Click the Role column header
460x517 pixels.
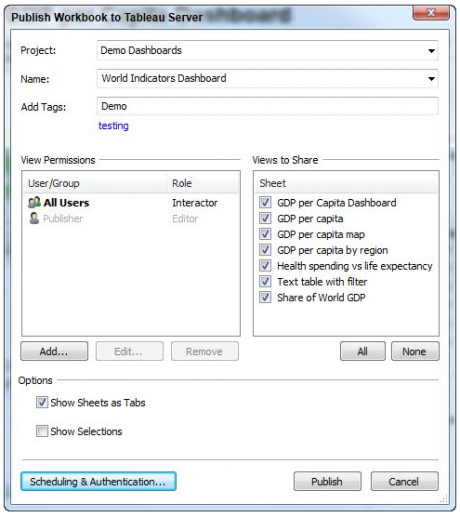203,183
